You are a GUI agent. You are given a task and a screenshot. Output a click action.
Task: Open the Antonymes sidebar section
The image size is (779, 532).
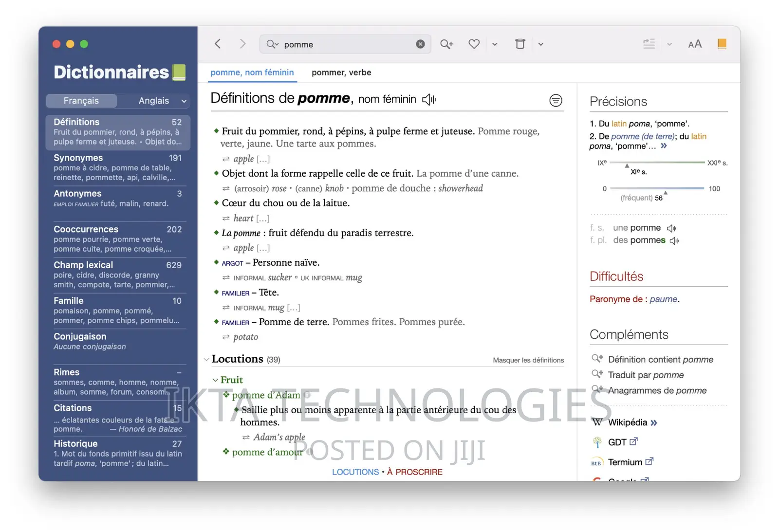[x=118, y=199]
